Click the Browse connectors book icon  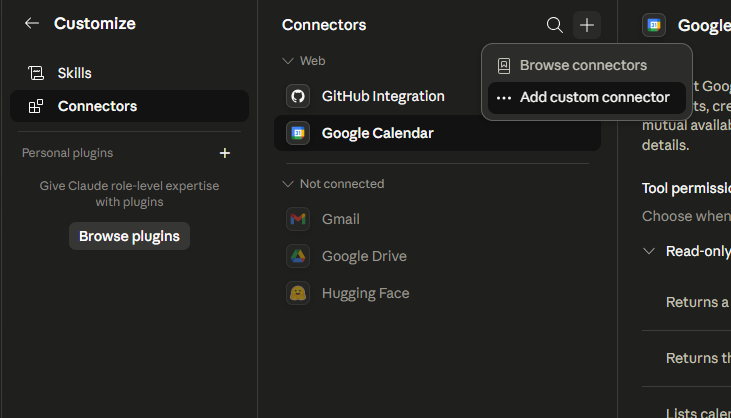click(504, 66)
